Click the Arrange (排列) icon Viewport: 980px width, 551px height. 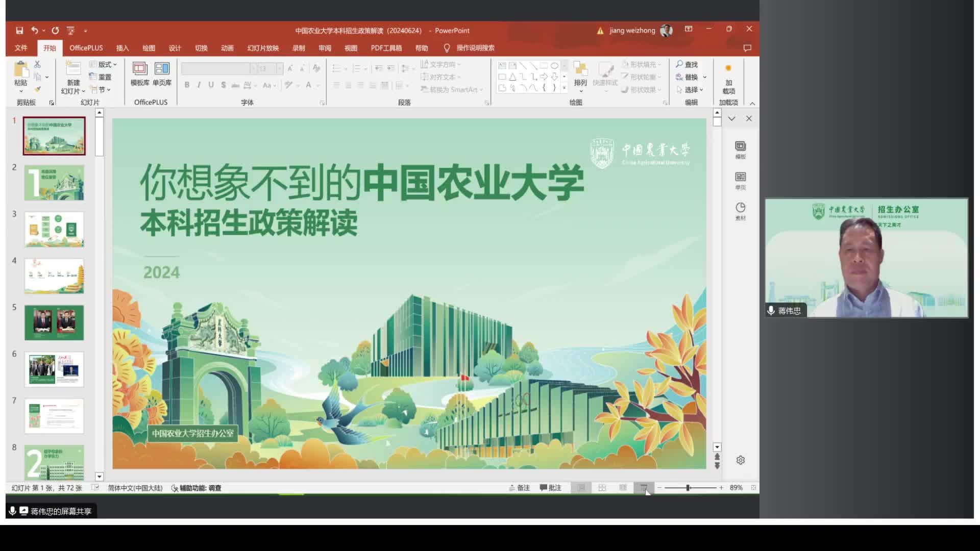point(580,69)
